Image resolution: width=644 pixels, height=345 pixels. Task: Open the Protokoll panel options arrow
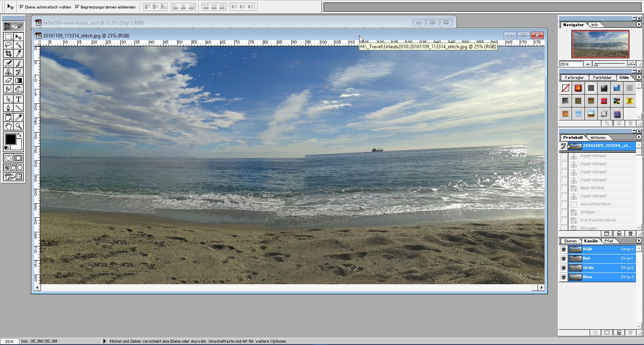coord(639,137)
